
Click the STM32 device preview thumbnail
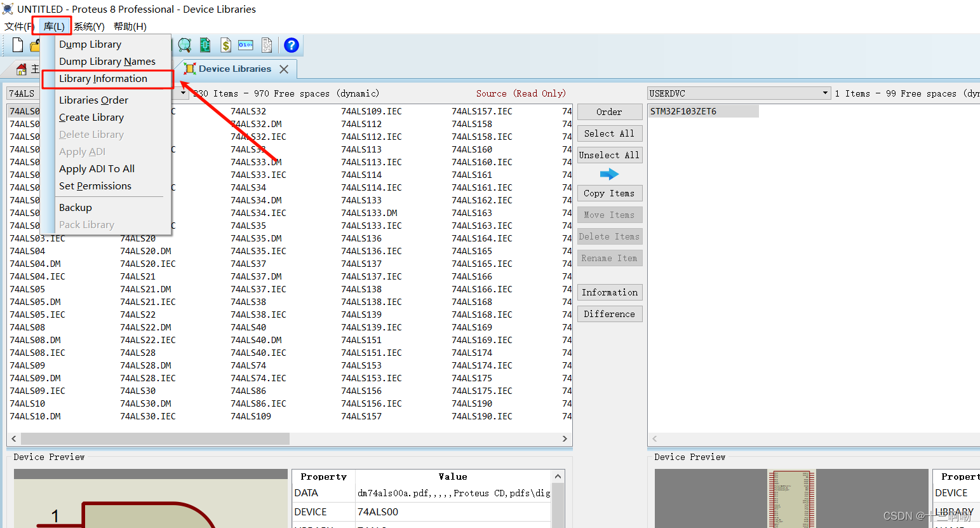[x=791, y=499]
